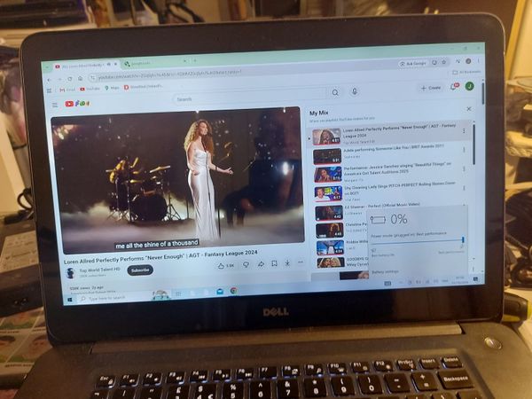Select Loren Allred Never Enough playlist title

[399, 131]
